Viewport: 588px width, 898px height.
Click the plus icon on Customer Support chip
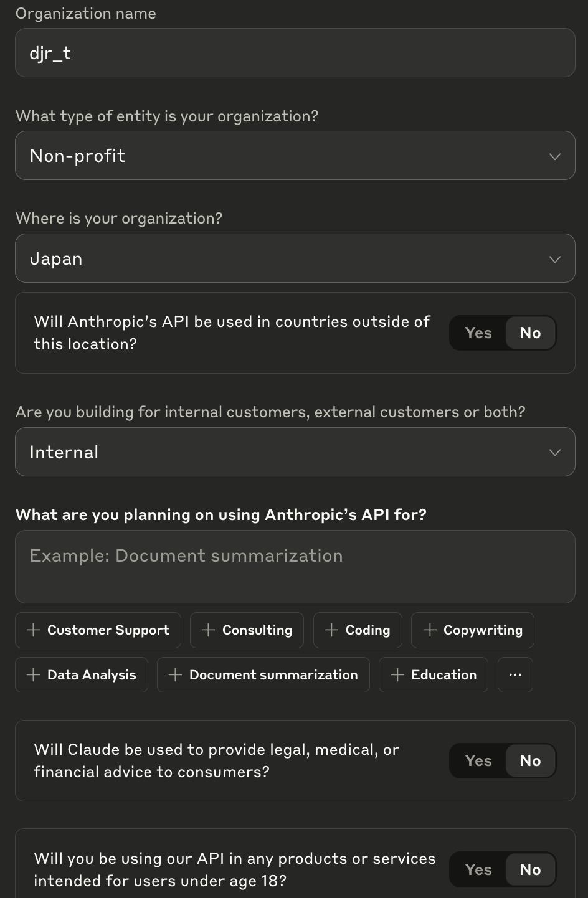click(33, 630)
